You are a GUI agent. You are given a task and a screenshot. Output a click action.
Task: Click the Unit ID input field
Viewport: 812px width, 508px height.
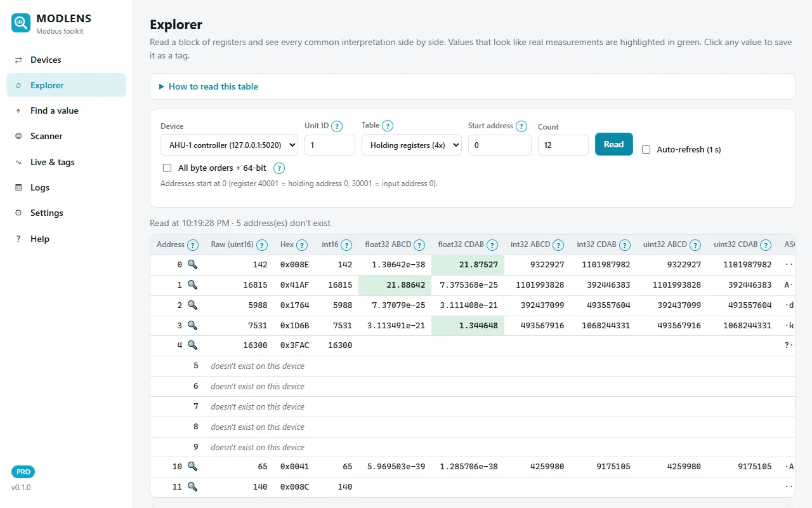[330, 145]
